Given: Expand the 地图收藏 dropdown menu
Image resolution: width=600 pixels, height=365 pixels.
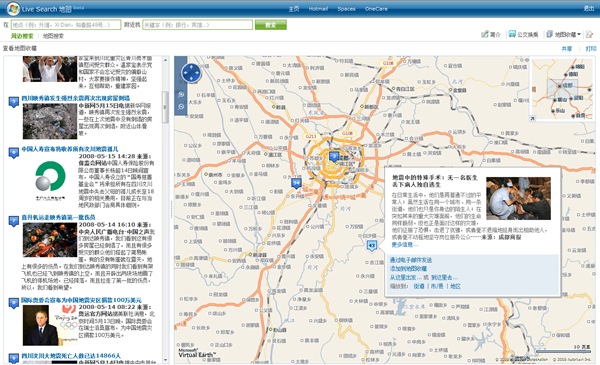Looking at the screenshot, I should point(563,34).
